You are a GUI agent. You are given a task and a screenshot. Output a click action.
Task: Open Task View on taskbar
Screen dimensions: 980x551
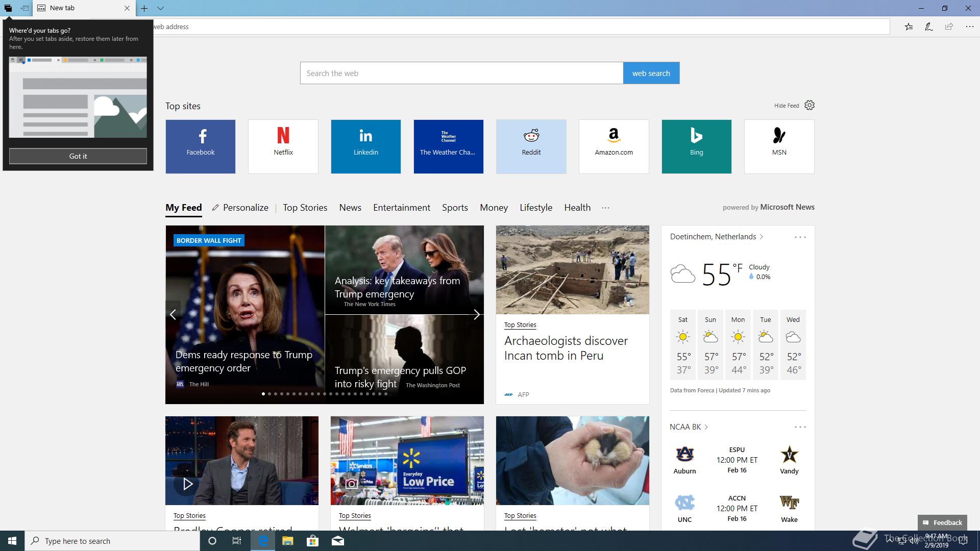[x=237, y=541]
